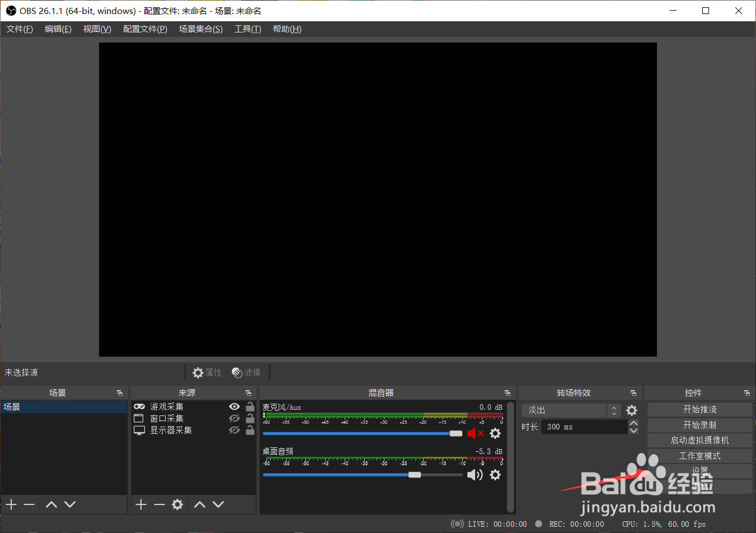Click the OBS logo in title bar

(x=11, y=11)
